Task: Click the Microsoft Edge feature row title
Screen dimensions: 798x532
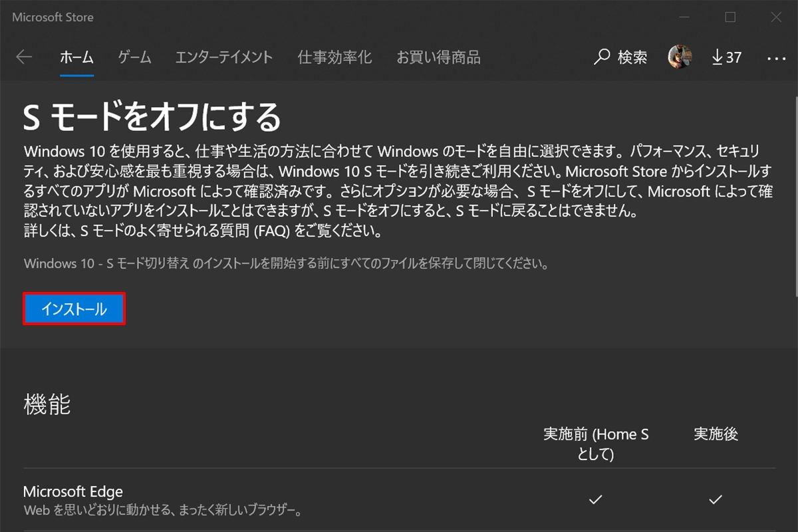Action: pyautogui.click(x=73, y=491)
